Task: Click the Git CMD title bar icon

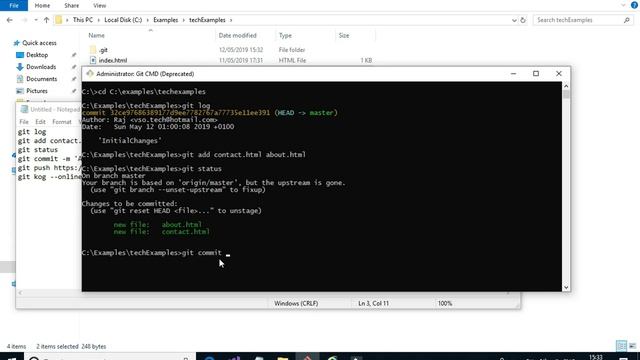Action: click(x=90, y=73)
